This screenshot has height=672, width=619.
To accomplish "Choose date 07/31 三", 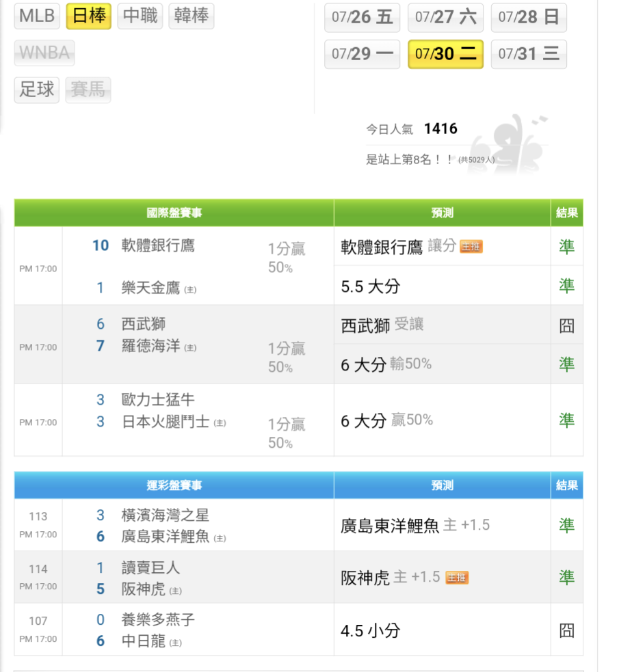I will (x=529, y=54).
